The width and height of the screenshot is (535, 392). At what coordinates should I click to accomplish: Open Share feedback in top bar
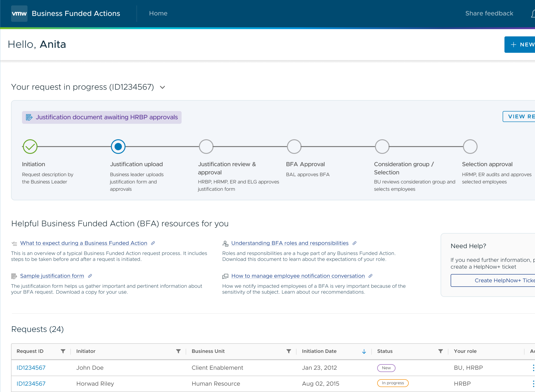pos(489,14)
